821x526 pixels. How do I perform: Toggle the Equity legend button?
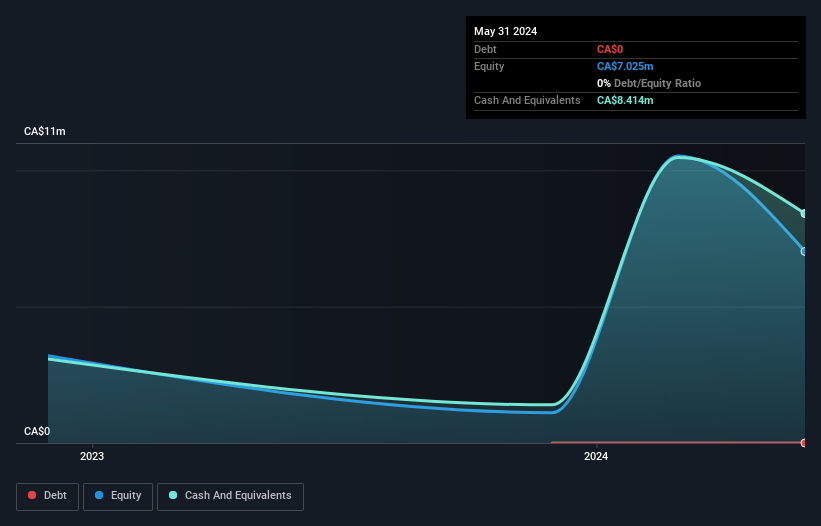click(118, 496)
